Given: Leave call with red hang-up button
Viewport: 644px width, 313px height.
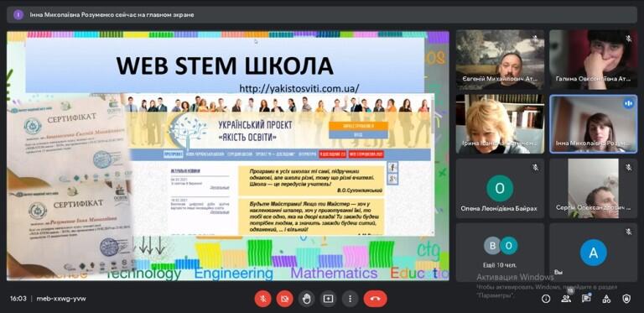Looking at the screenshot, I should point(375,299).
